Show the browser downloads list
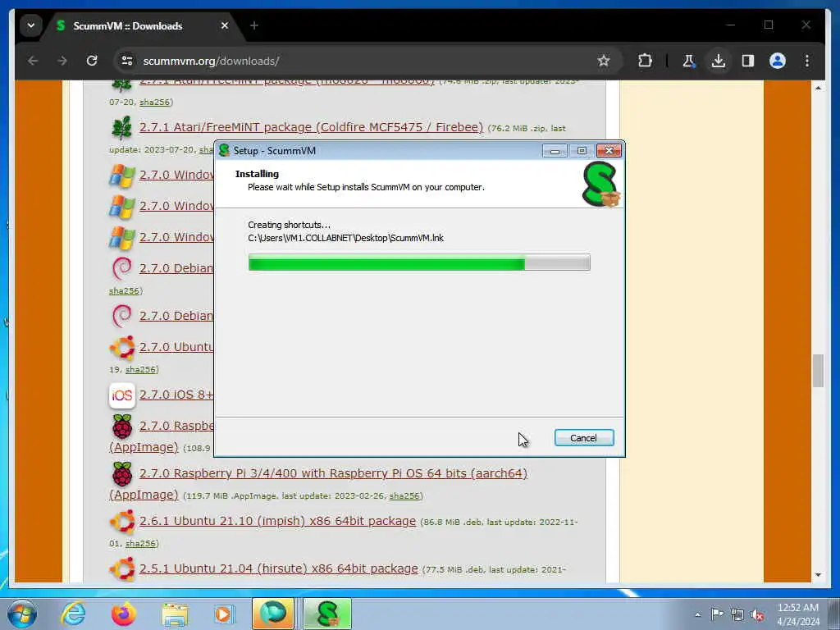Image resolution: width=840 pixels, height=630 pixels. coord(719,61)
